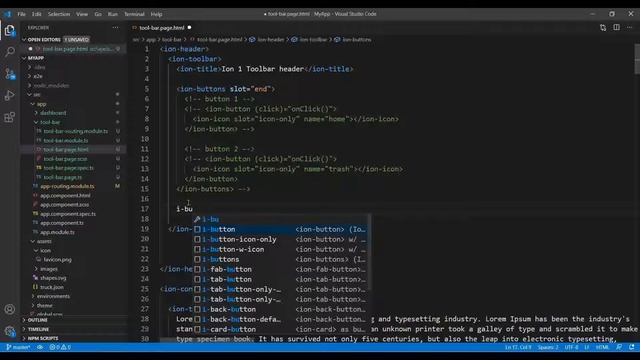Open tool-bar.page.scss in the file tree
The image size is (640, 360).
coord(65,159)
